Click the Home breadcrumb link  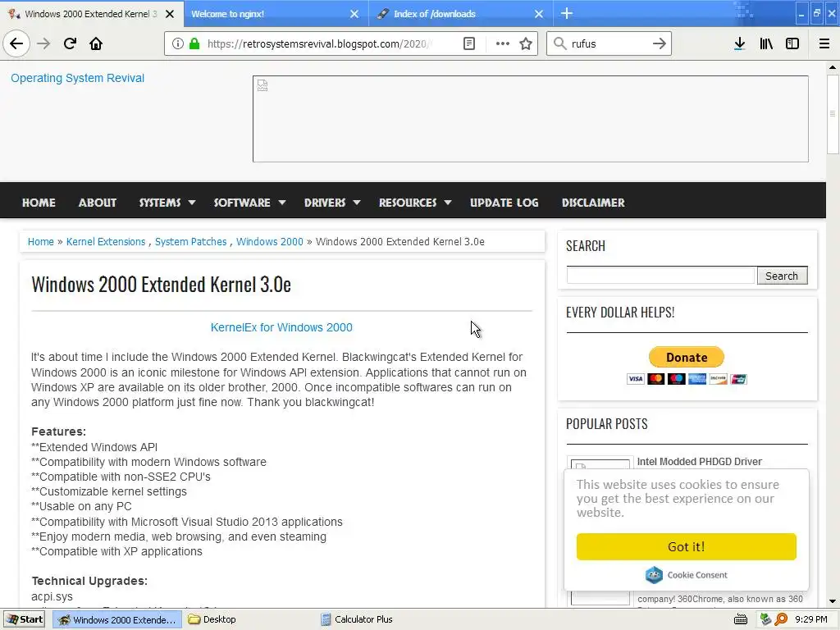point(41,242)
